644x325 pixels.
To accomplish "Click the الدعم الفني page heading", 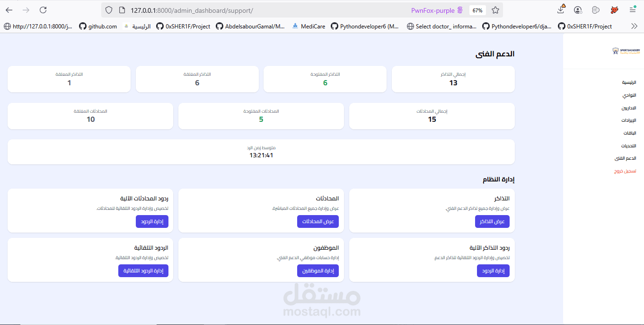I will click(x=495, y=54).
